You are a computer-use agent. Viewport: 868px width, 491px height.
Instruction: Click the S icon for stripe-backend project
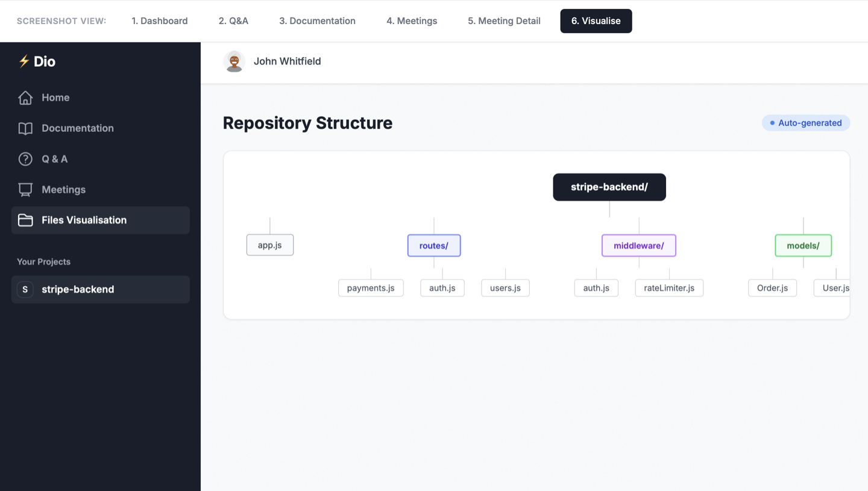(x=25, y=289)
